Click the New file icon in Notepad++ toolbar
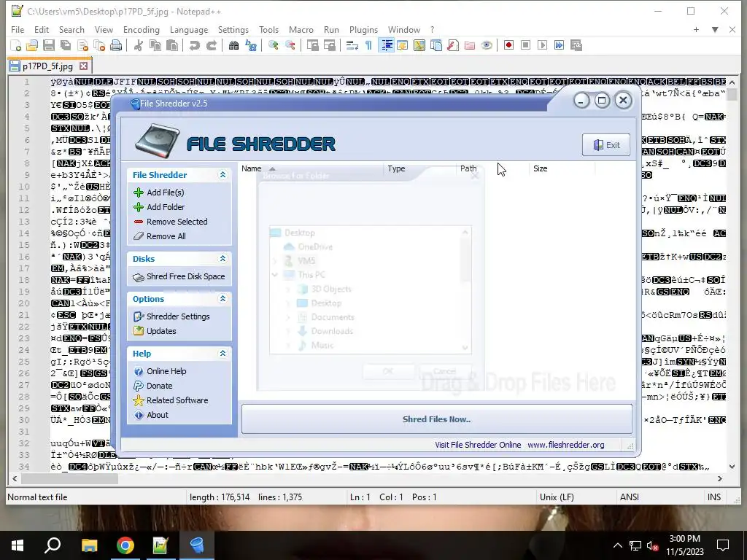The image size is (747, 560). click(16, 46)
